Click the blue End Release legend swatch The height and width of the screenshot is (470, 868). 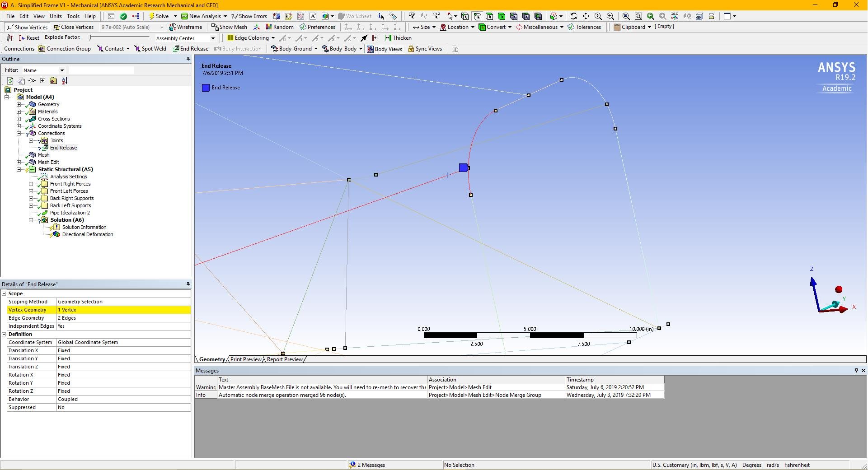[x=206, y=88]
